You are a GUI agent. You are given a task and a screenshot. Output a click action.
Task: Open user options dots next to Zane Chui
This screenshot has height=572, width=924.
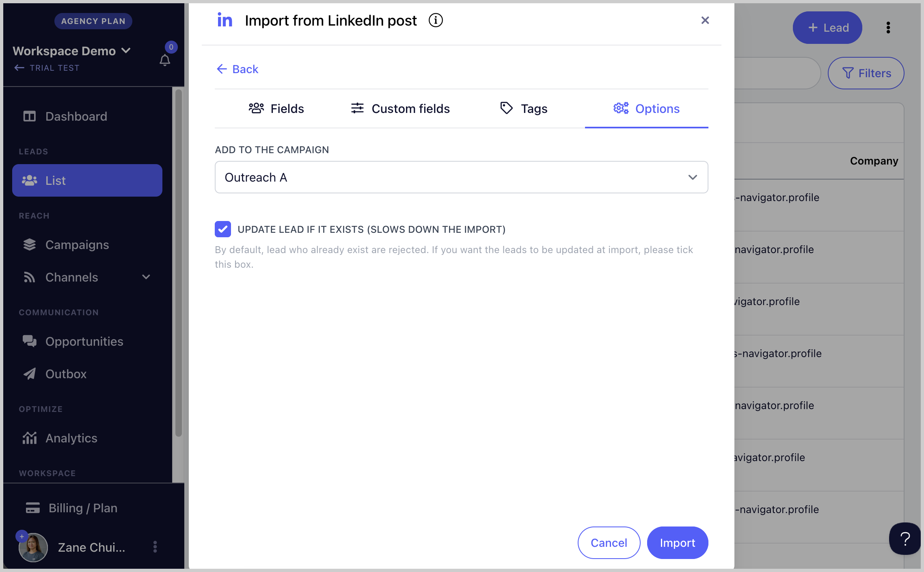pos(155,547)
